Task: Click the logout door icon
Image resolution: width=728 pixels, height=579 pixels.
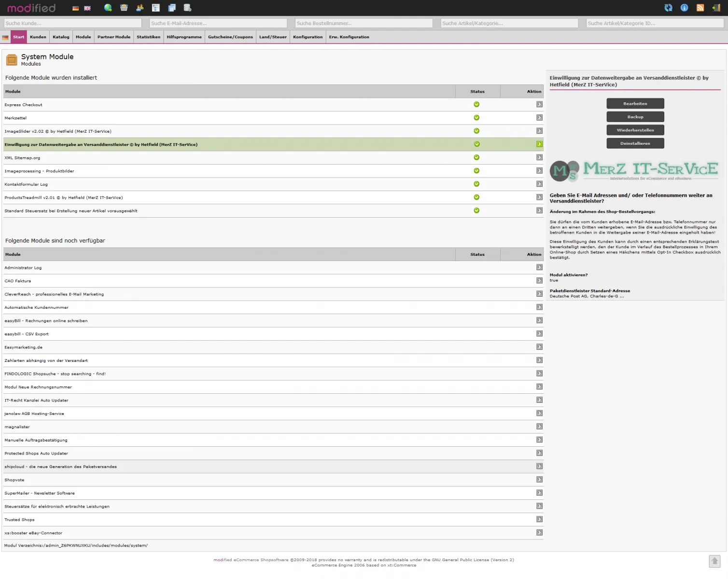Action: click(716, 8)
